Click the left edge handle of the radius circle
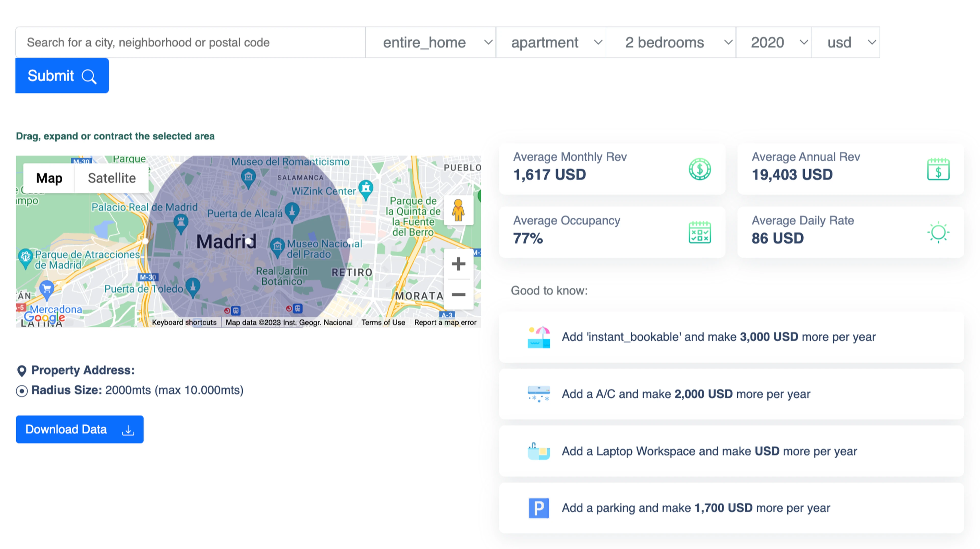Viewport: 980px width, 549px height. pyautogui.click(x=145, y=241)
